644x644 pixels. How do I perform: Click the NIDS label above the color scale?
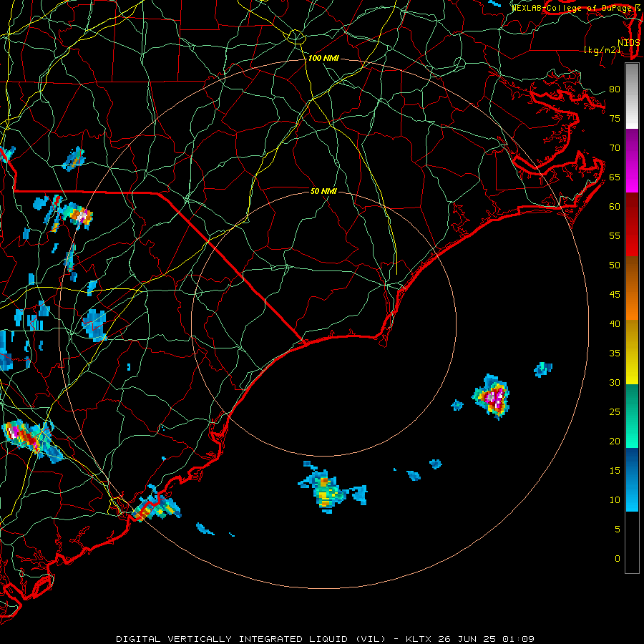628,43
